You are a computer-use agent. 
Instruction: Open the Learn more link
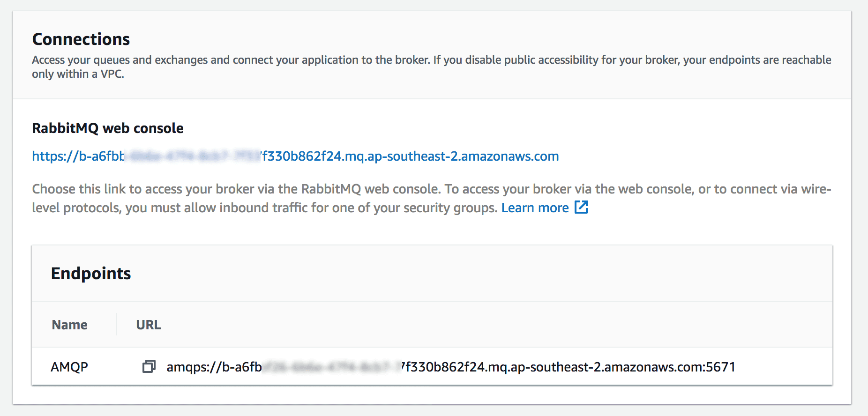(x=535, y=208)
